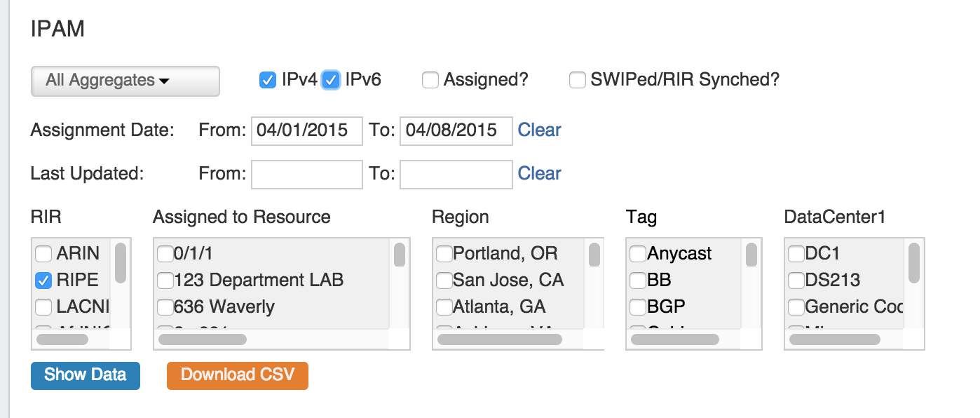The height and width of the screenshot is (418, 980).
Task: Tick the SWIPed/RIR Synched? checkbox
Action: point(577,80)
